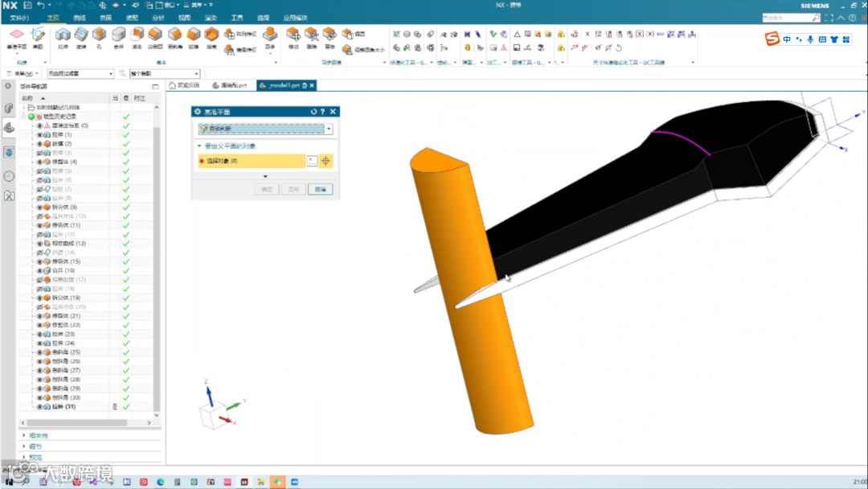The height and width of the screenshot is (489, 868).
Task: Open the Roles sidebar tab
Action: pyautogui.click(x=9, y=195)
